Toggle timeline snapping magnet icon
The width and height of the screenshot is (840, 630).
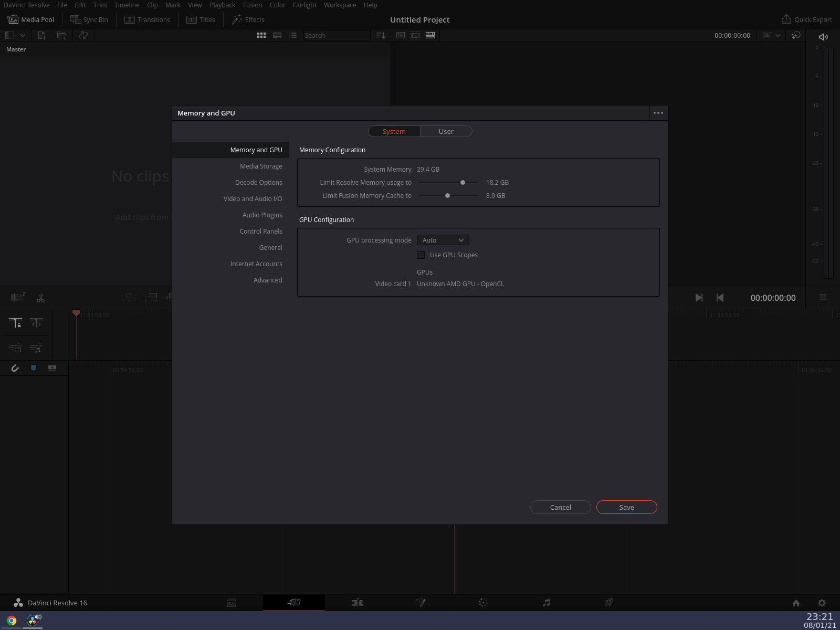click(x=15, y=368)
